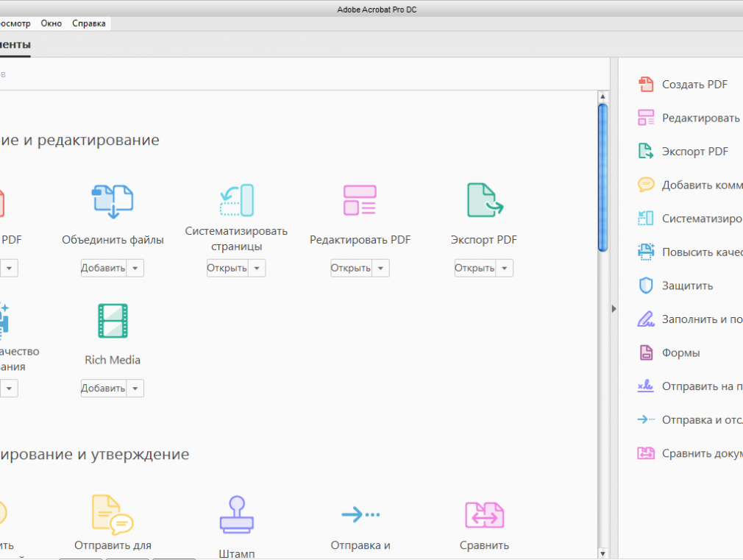This screenshot has height=560, width=743.
Task: Click the Отправка и отсл arrow icon in right panel
Action: [646, 419]
